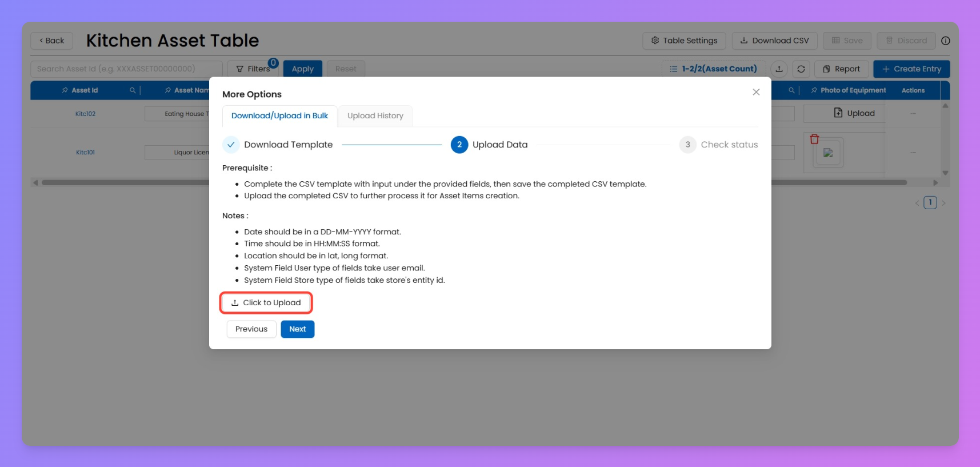Click the table's horizontal scrollbar

point(474,183)
